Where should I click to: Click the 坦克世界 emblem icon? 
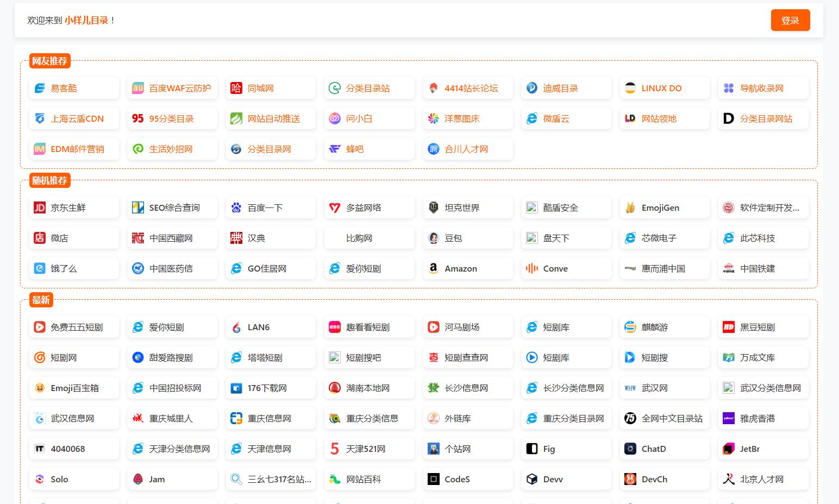(x=434, y=207)
